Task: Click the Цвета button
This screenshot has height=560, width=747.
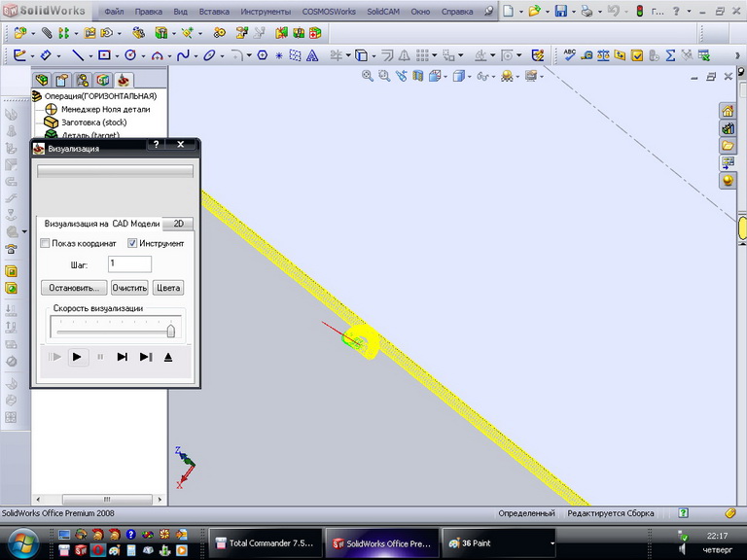Action: coord(168,288)
